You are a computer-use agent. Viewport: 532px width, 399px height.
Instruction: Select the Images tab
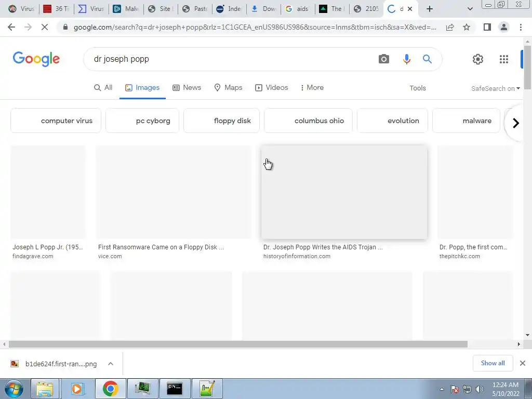tap(142, 87)
